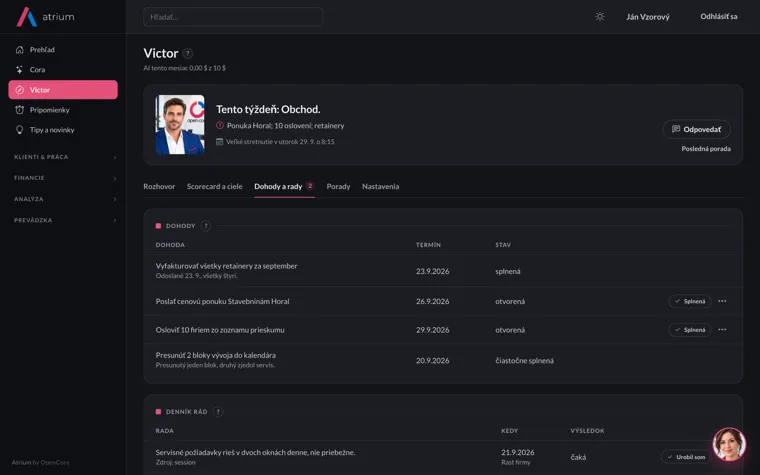The height and width of the screenshot is (475, 760).
Task: Click the Odpovedať button
Action: click(x=697, y=129)
